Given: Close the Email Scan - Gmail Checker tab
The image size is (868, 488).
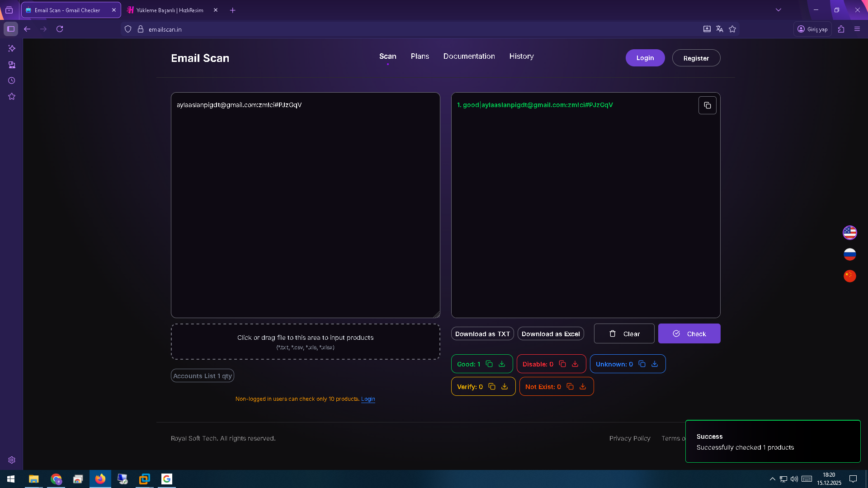Looking at the screenshot, I should [113, 10].
